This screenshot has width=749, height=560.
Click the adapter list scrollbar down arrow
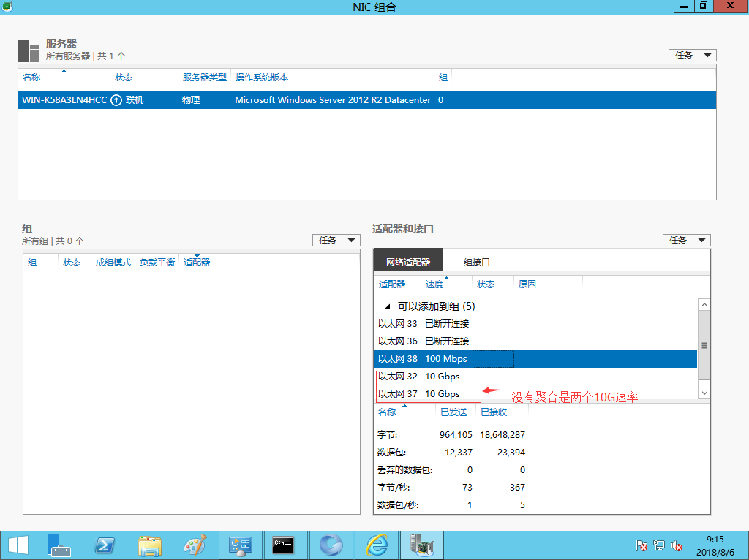[704, 393]
